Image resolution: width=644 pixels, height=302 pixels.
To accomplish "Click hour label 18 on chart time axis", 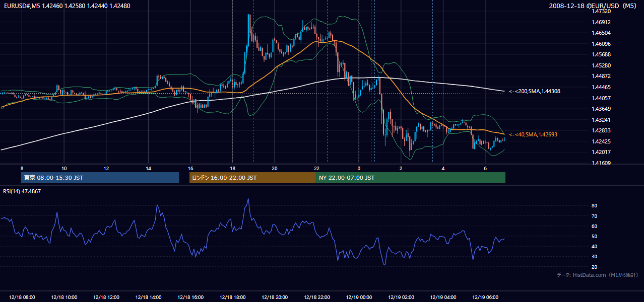I will pos(232,168).
